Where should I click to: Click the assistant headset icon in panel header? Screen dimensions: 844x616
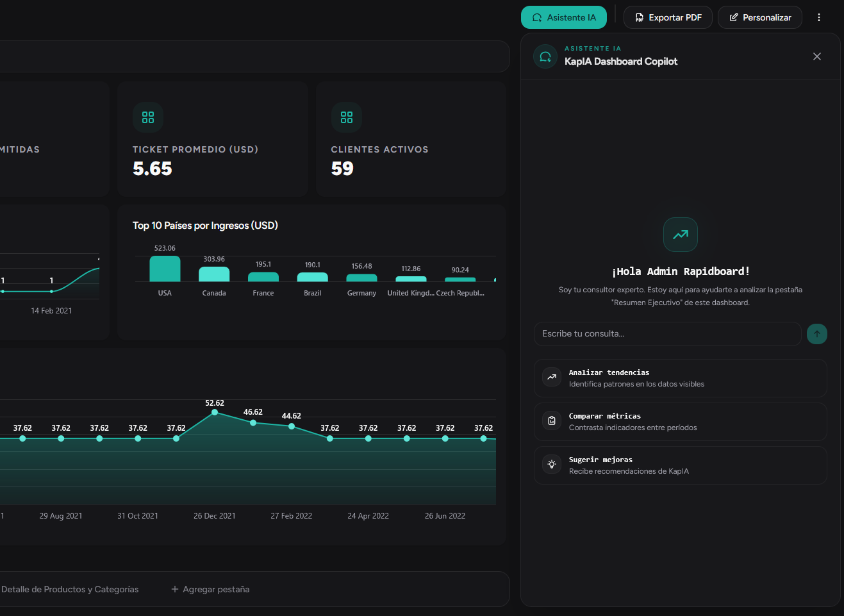coord(545,56)
